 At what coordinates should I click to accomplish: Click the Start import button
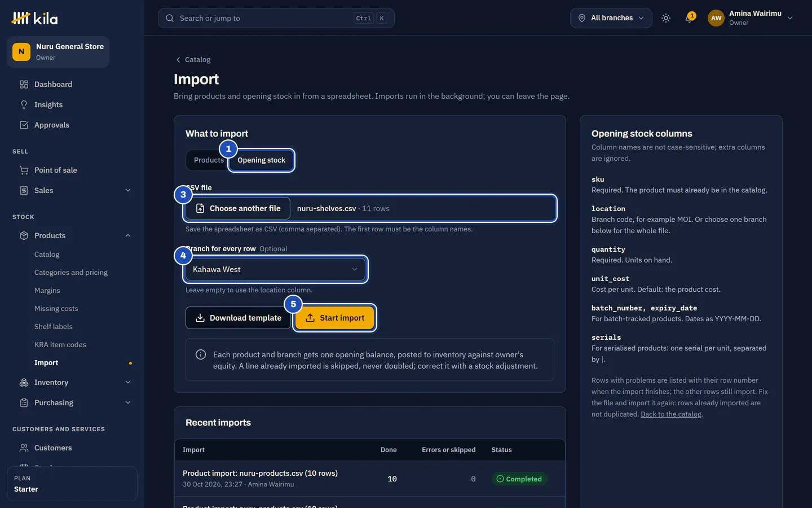[x=335, y=318]
